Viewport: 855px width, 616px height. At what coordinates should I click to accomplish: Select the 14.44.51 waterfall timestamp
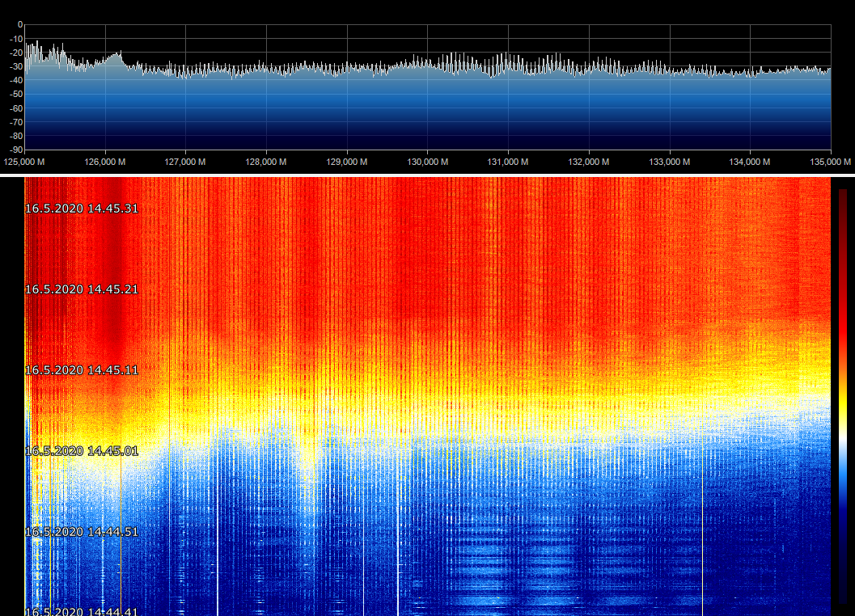coord(82,532)
